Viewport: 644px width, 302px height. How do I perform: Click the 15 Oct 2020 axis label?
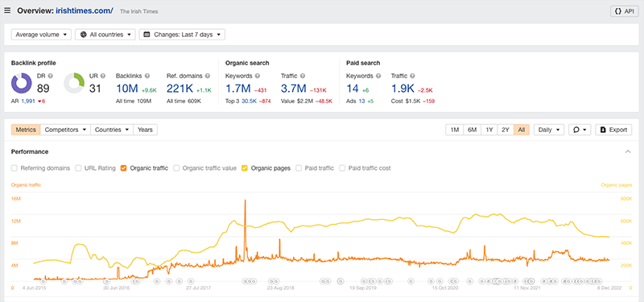tap(445, 288)
